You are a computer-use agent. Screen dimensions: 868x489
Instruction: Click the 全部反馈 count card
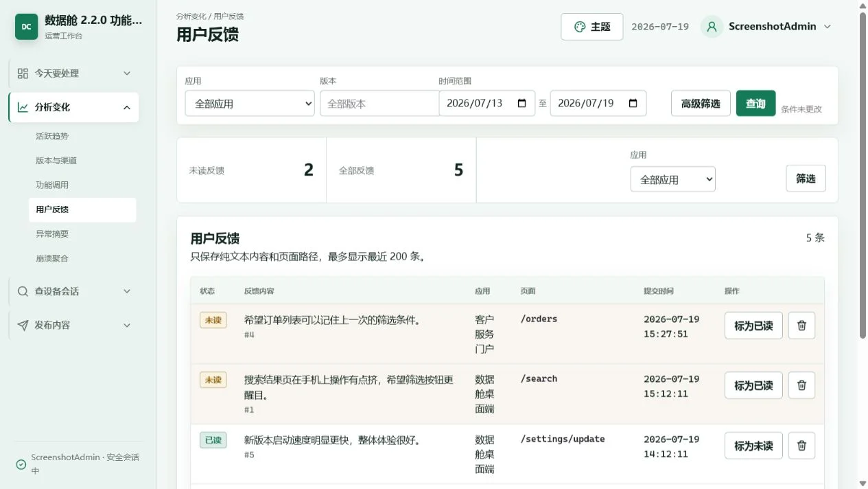point(401,170)
